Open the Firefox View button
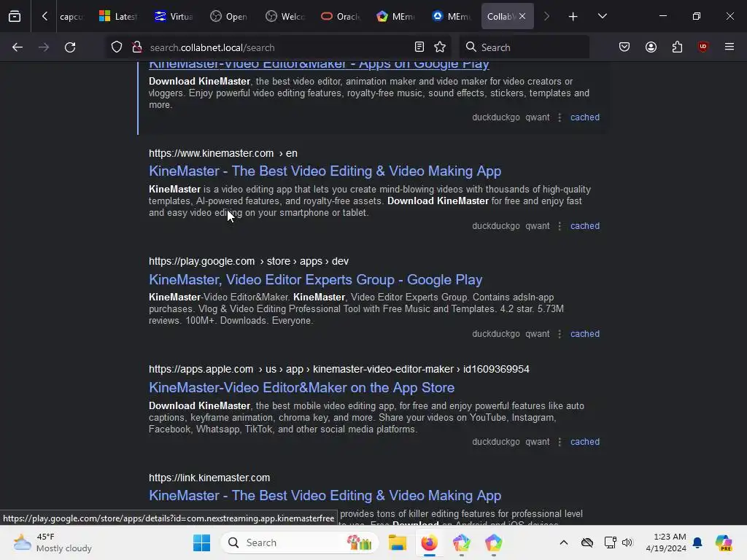 click(x=15, y=16)
